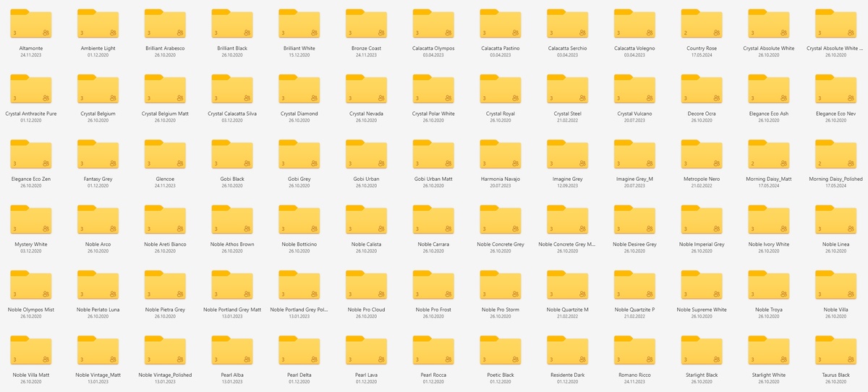Select the Elegance Eco Nev label
Image resolution: width=868 pixels, height=392 pixels.
click(x=835, y=114)
